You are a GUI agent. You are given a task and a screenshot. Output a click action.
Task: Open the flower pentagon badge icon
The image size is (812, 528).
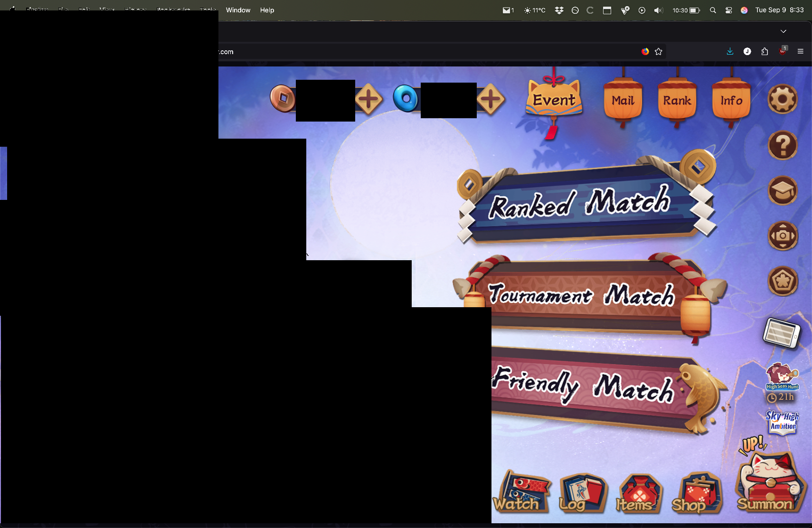[783, 281]
